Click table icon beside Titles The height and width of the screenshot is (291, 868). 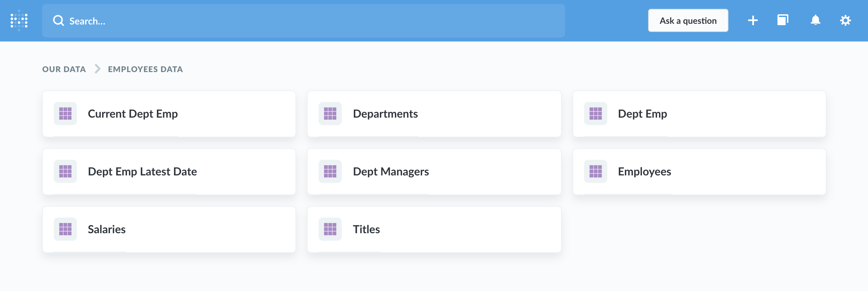pyautogui.click(x=330, y=229)
